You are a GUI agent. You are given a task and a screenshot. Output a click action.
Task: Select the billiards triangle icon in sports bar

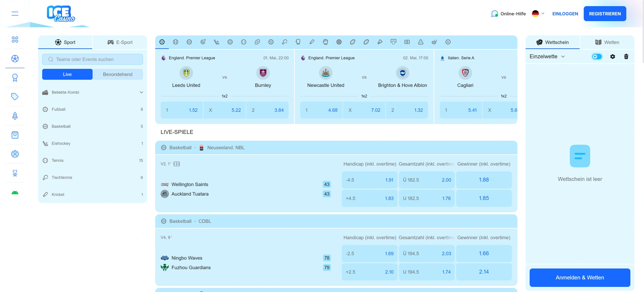point(421,42)
